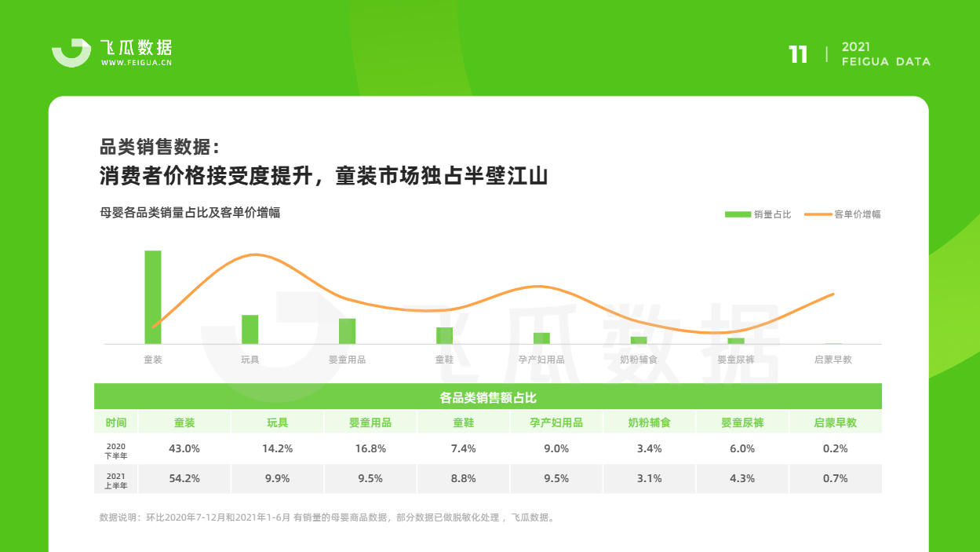Click the 数据说明 footnote text
Screen dimensions: 980x552
click(327, 517)
